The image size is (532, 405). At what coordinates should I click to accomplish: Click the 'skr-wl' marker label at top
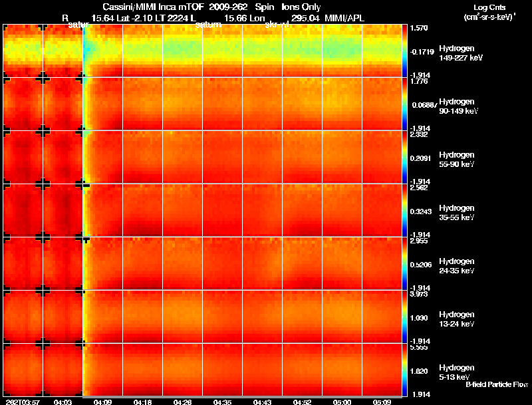coord(277,25)
